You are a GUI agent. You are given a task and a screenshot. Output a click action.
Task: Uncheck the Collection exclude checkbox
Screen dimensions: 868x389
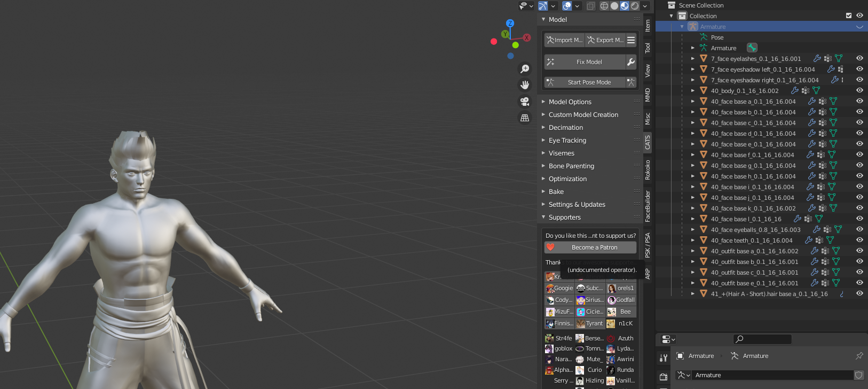click(x=849, y=15)
